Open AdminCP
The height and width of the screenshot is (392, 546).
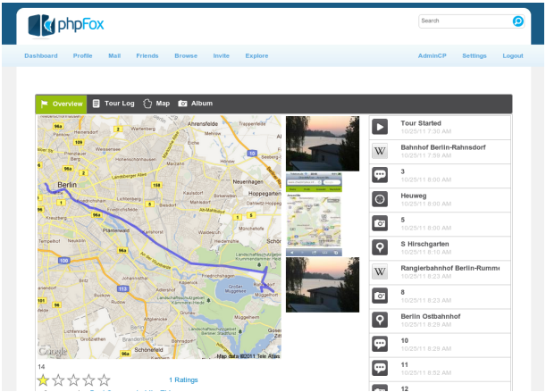tap(433, 55)
